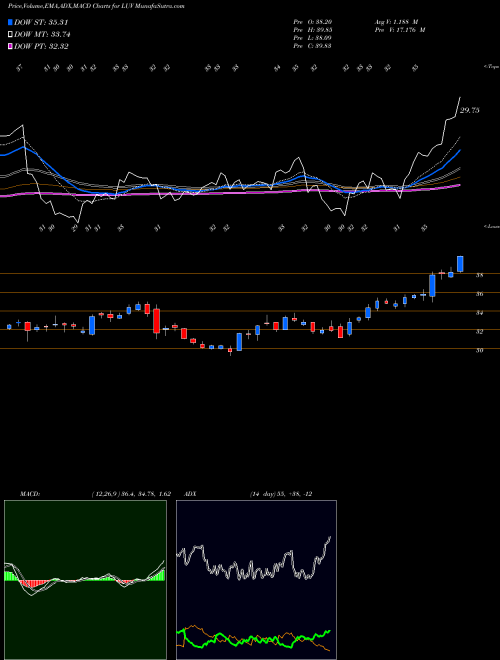Viewport: 500px width, 660px height.
Task: Click the 'Avg V: 1.188 M' volume text
Action: tap(396, 21)
